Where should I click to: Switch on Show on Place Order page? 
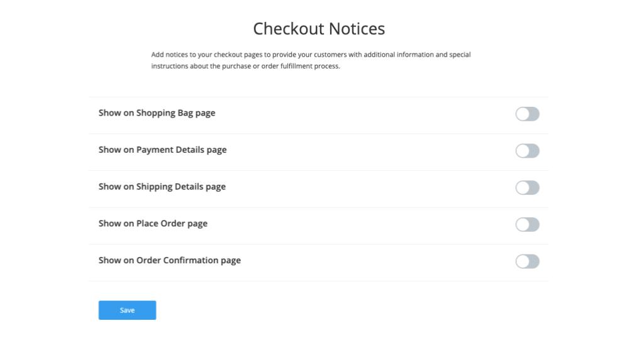pyautogui.click(x=527, y=224)
